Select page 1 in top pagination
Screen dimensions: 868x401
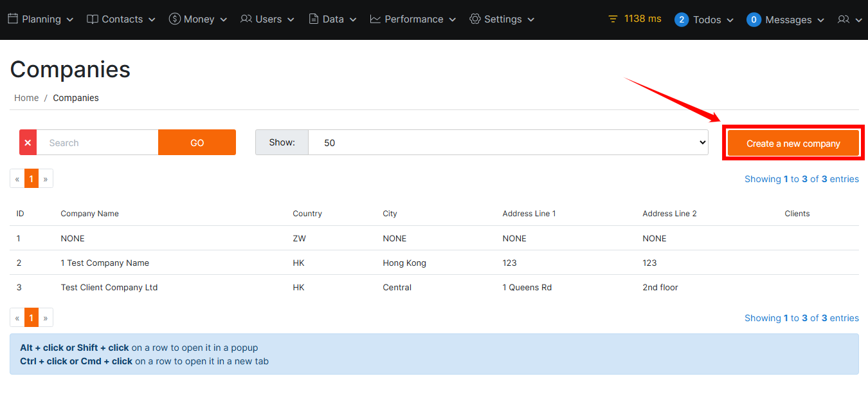[32, 179]
